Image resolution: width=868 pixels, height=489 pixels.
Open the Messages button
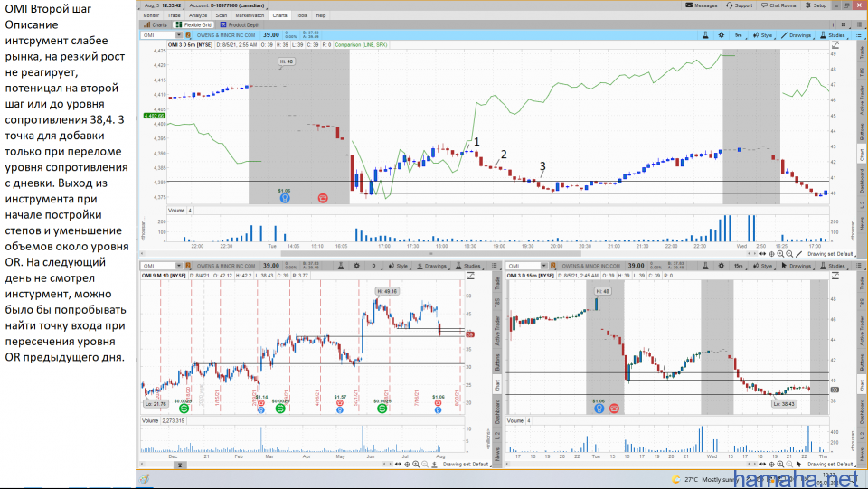pos(702,5)
